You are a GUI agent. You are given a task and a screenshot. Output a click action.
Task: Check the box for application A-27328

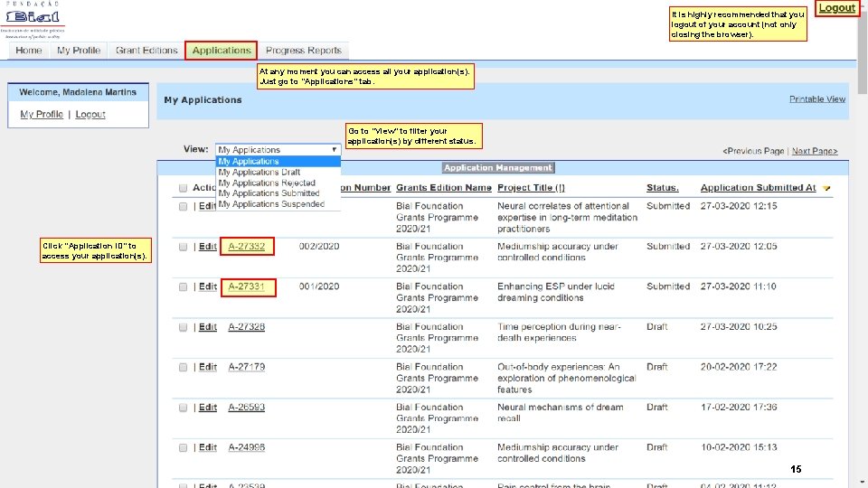point(183,327)
